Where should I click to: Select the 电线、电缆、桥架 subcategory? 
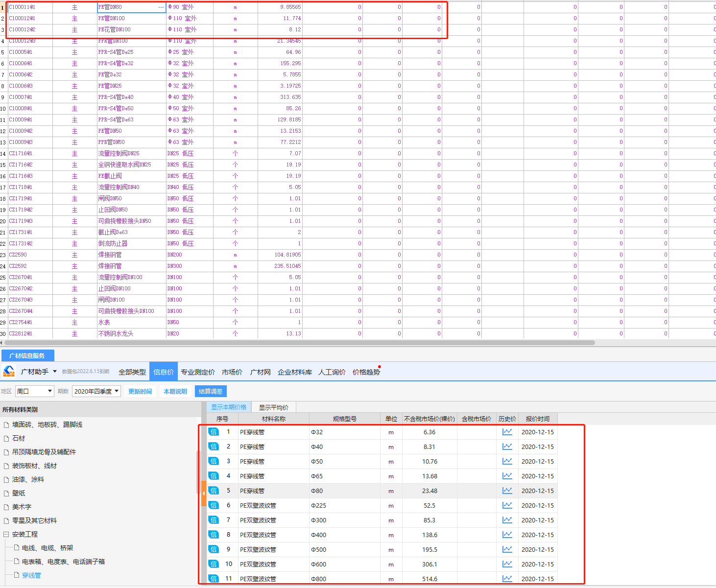[48, 548]
